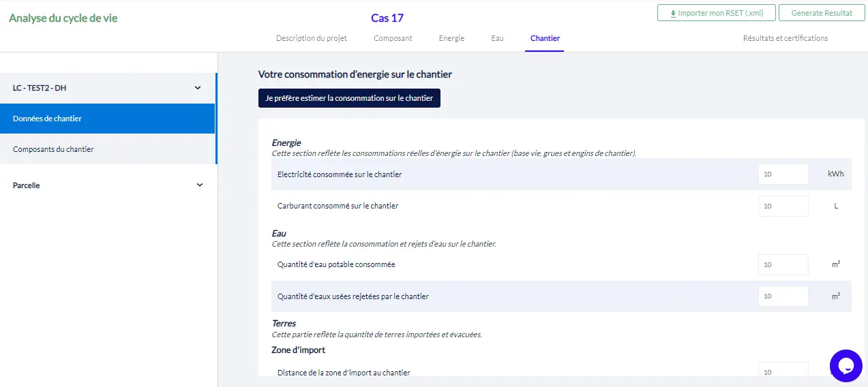Expand the Parcelle section chevron
The height and width of the screenshot is (387, 868).
pos(200,185)
